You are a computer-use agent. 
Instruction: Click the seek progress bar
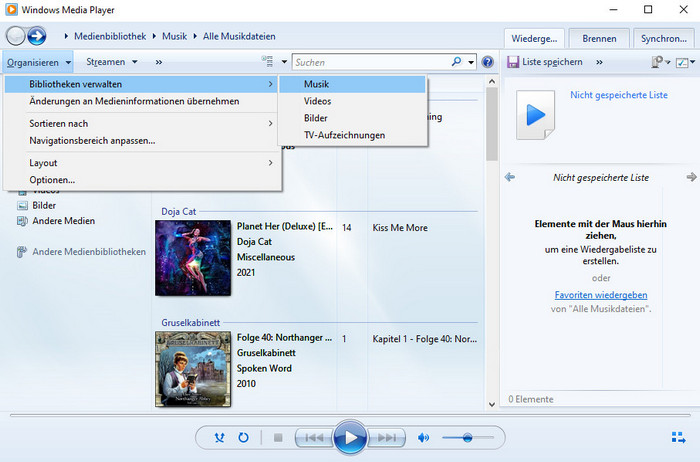(350, 415)
